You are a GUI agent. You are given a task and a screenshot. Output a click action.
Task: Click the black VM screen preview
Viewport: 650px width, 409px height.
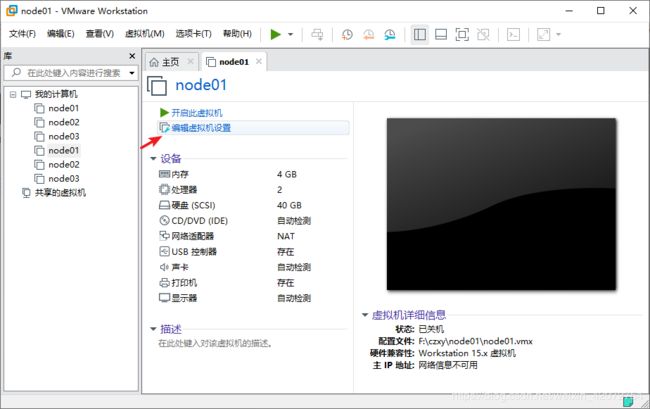[x=501, y=204]
